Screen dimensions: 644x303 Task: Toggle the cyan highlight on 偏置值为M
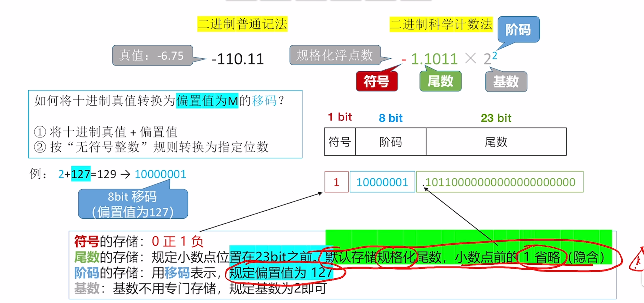tap(208, 100)
